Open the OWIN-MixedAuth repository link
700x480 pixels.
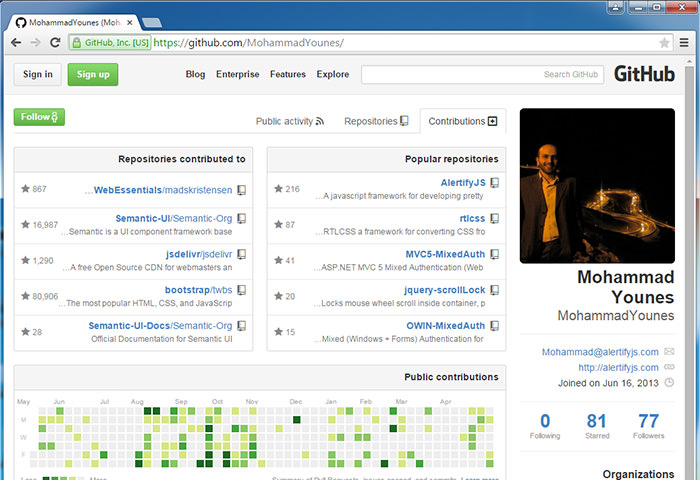[x=446, y=326]
